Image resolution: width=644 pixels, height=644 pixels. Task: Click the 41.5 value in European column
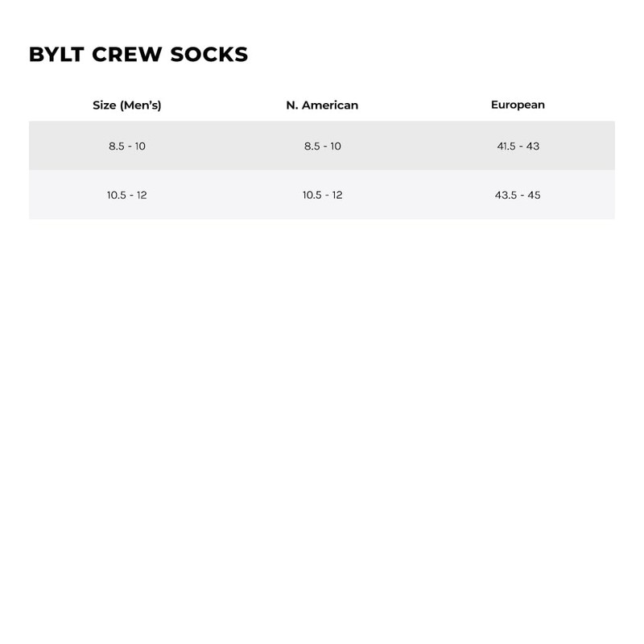click(x=506, y=147)
